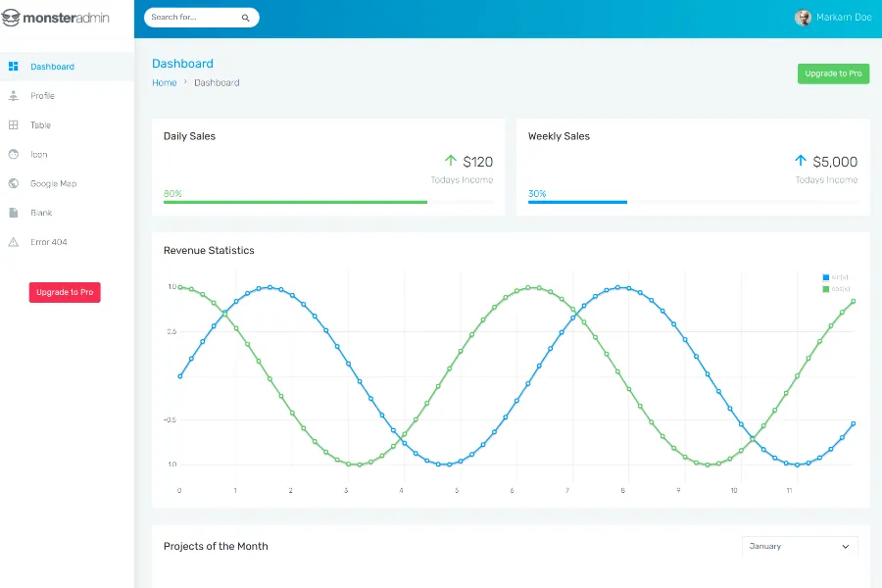Image resolution: width=882 pixels, height=588 pixels.
Task: Select Dashboard in the sidebar menu
Action: point(52,67)
